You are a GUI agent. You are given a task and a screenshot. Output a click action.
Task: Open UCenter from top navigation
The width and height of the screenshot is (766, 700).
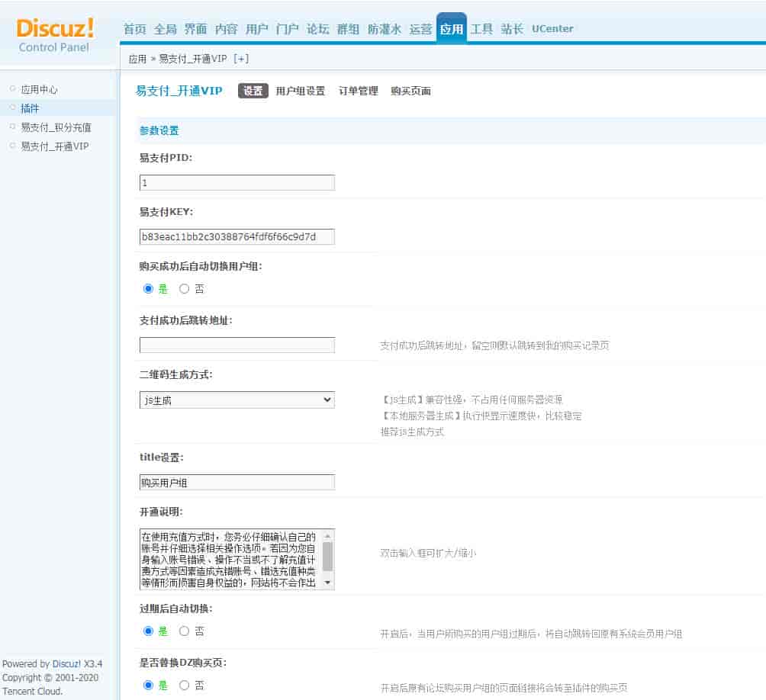552,29
